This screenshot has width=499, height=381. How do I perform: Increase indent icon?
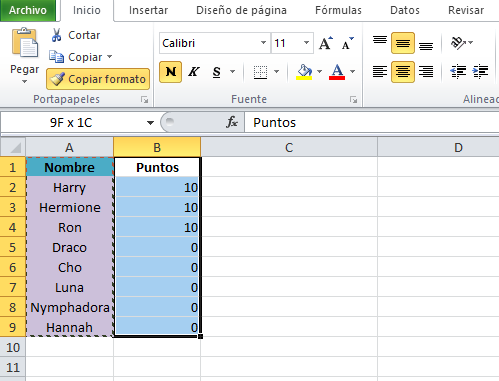[480, 72]
